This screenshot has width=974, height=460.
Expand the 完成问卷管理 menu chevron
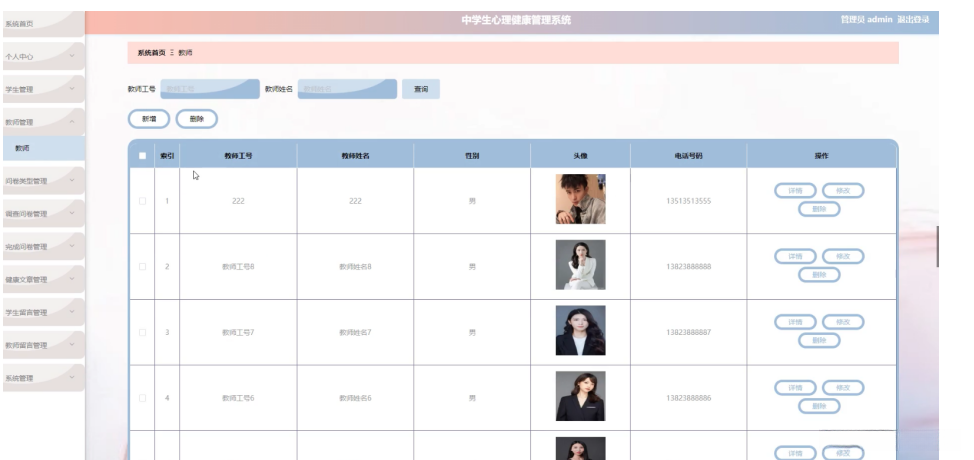(x=71, y=246)
